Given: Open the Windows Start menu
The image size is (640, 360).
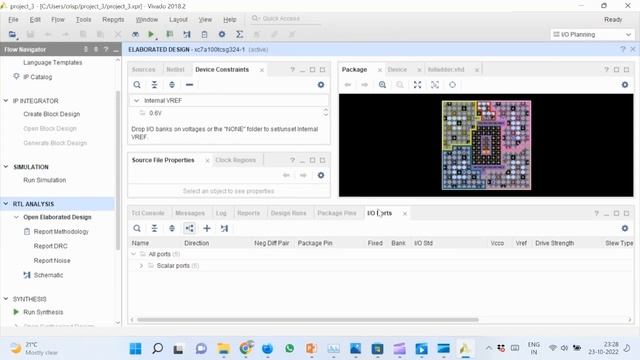Looking at the screenshot, I should (136, 349).
